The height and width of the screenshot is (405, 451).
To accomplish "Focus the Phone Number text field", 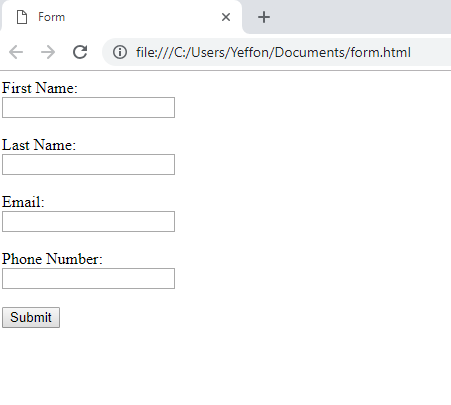I will [88, 278].
